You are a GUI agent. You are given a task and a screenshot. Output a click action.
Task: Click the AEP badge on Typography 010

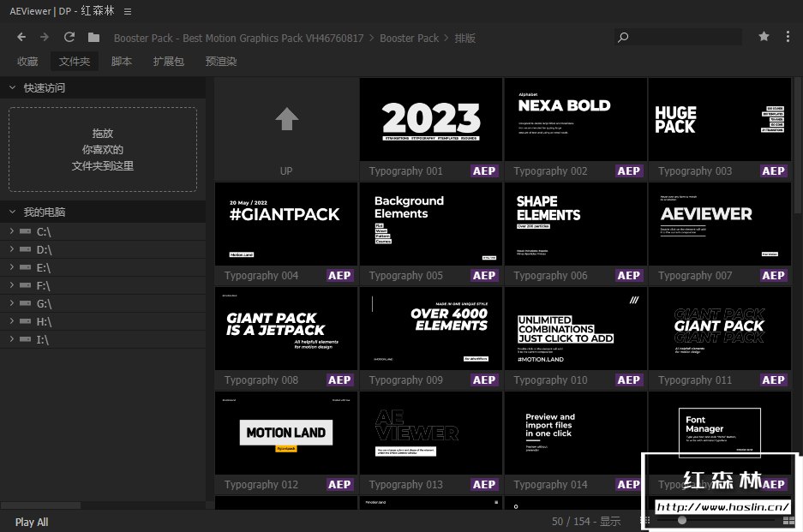coord(628,380)
